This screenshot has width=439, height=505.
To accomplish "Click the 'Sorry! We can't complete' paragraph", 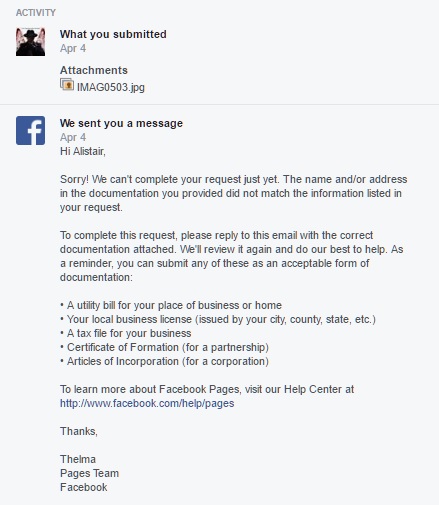I will (x=233, y=193).
